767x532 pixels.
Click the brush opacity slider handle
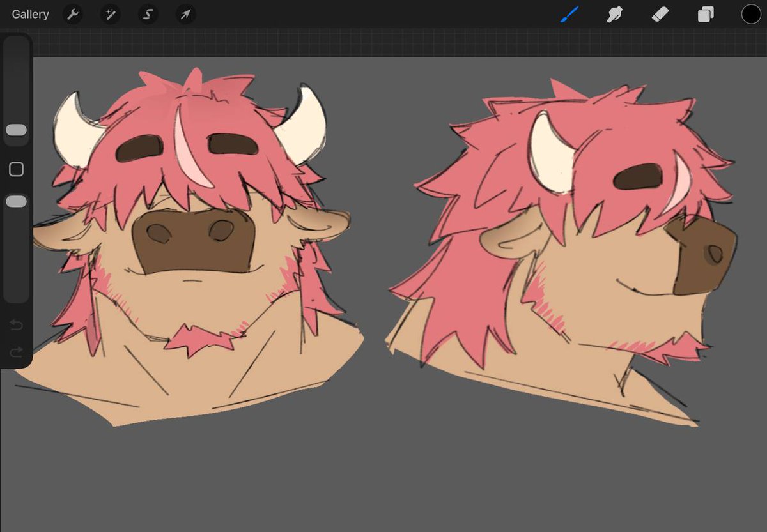point(16,202)
